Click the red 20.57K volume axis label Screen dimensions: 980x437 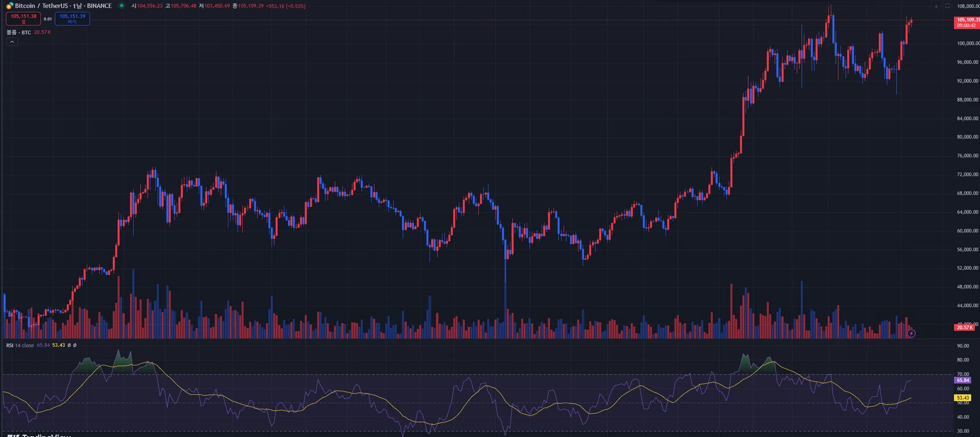[x=964, y=327]
